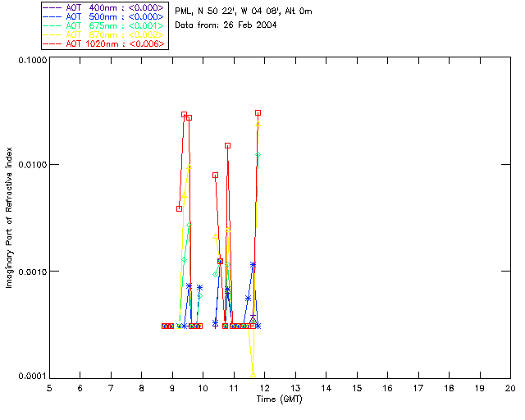Select the red square marker peak near 10.8
The height and width of the screenshot is (420, 525).
point(228,145)
